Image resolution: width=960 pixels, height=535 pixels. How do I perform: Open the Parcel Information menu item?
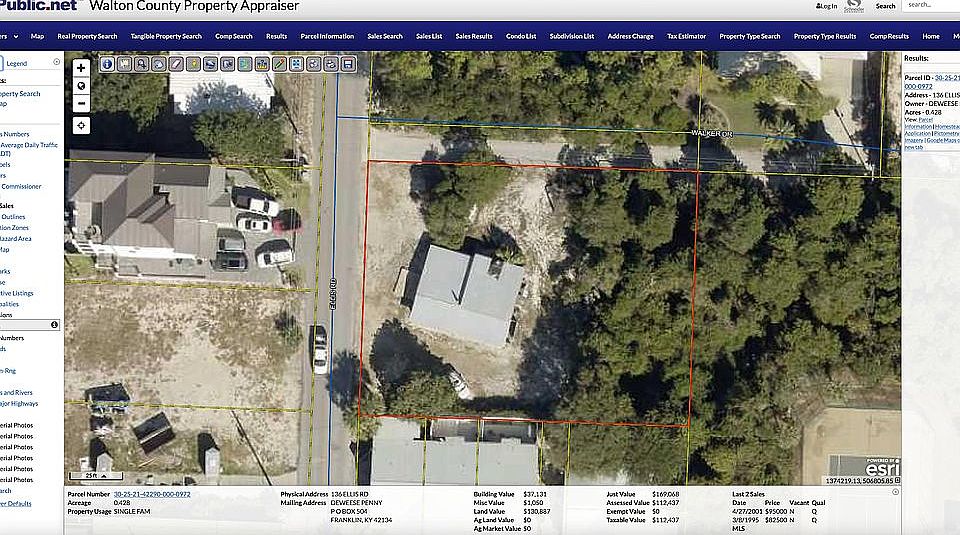[x=327, y=36]
